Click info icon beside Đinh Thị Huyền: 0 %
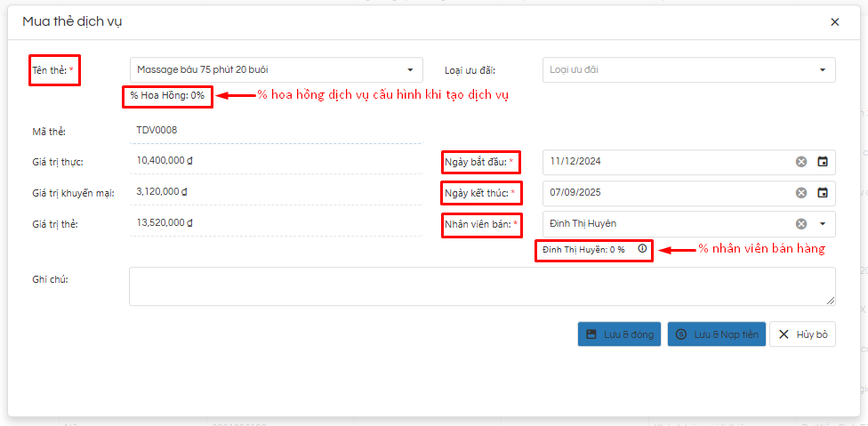 pos(642,249)
